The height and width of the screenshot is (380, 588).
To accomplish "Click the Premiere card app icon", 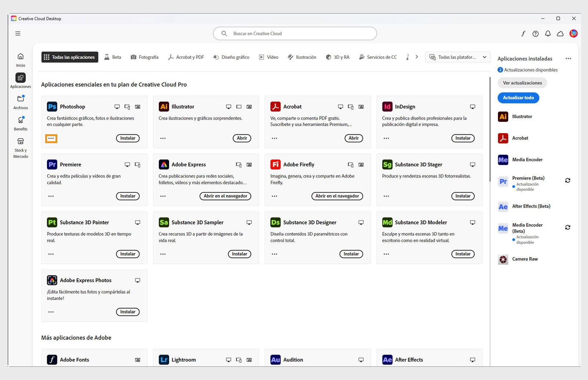I will [52, 164].
